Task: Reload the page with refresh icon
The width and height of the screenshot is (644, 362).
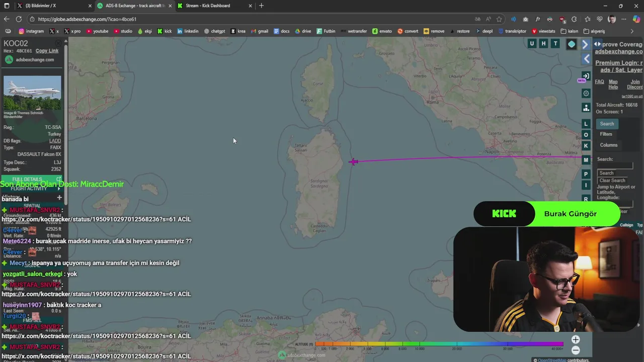Action: click(19, 19)
